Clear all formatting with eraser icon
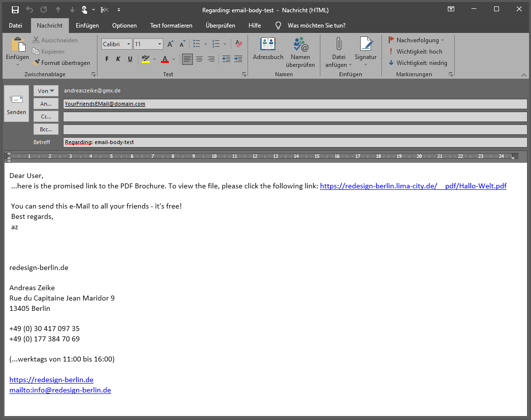The width and height of the screenshot is (531, 420). click(x=239, y=44)
